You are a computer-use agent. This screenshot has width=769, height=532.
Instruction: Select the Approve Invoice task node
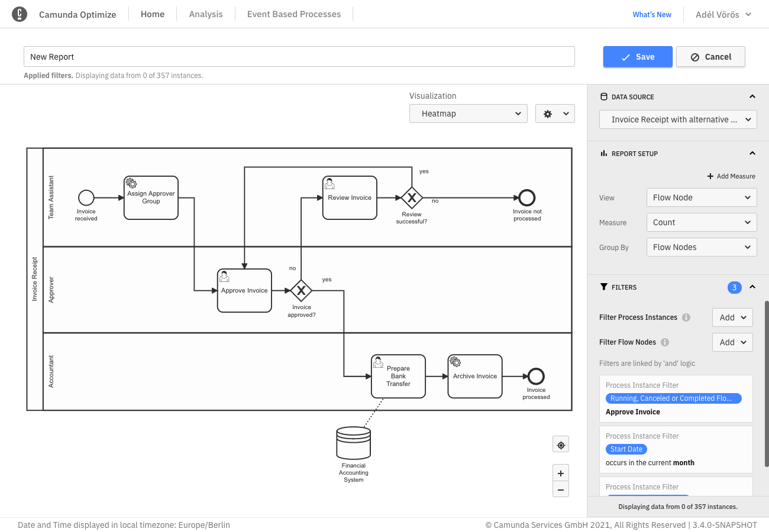[244, 291]
